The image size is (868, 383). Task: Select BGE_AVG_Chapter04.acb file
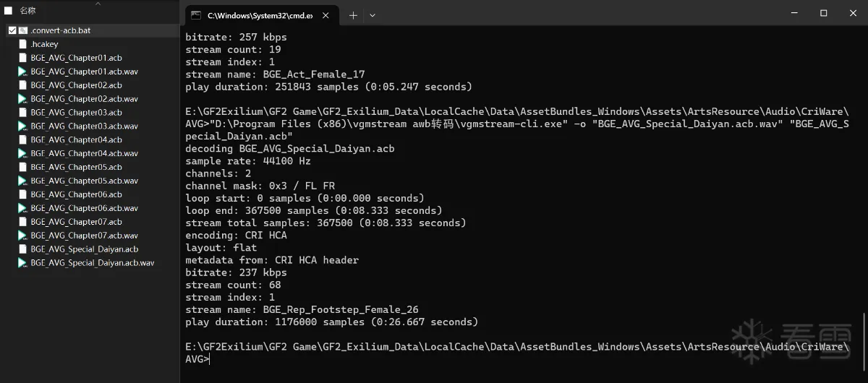pyautogui.click(x=76, y=140)
